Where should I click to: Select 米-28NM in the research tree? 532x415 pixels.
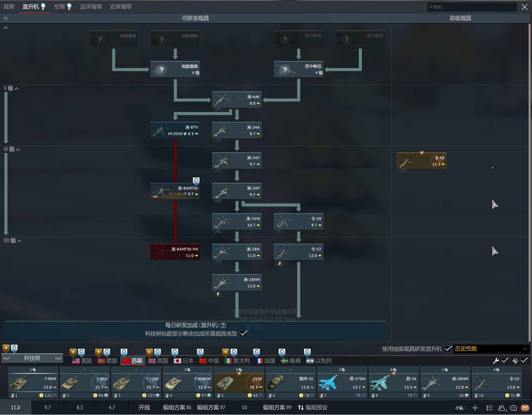(x=237, y=282)
